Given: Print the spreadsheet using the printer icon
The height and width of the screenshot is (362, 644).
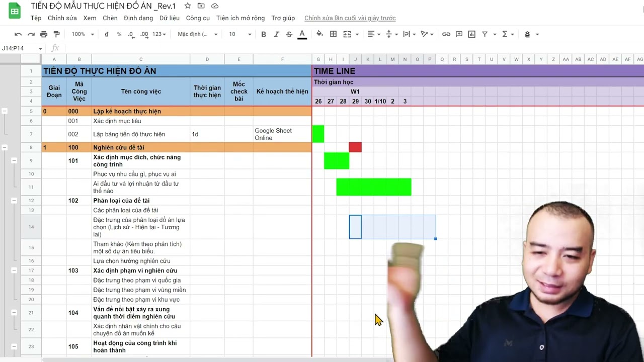Looking at the screenshot, I should point(44,34).
